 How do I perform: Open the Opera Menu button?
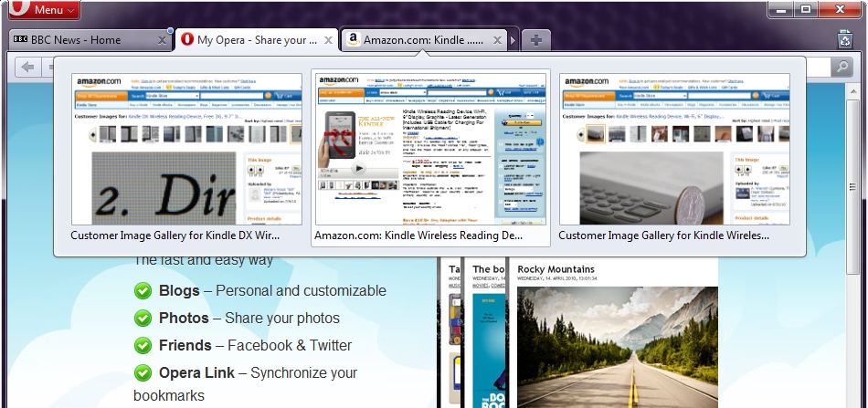pyautogui.click(x=44, y=9)
